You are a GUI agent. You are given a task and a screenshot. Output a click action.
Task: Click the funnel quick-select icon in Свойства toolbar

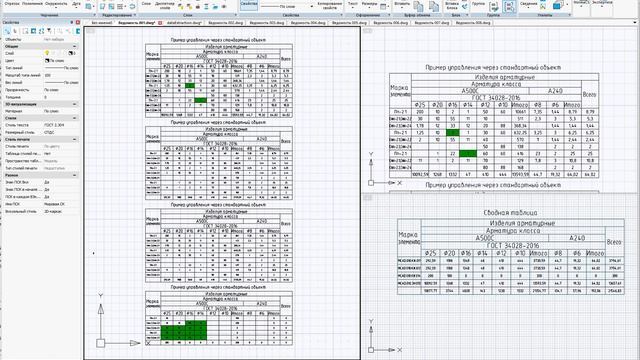(49, 31)
